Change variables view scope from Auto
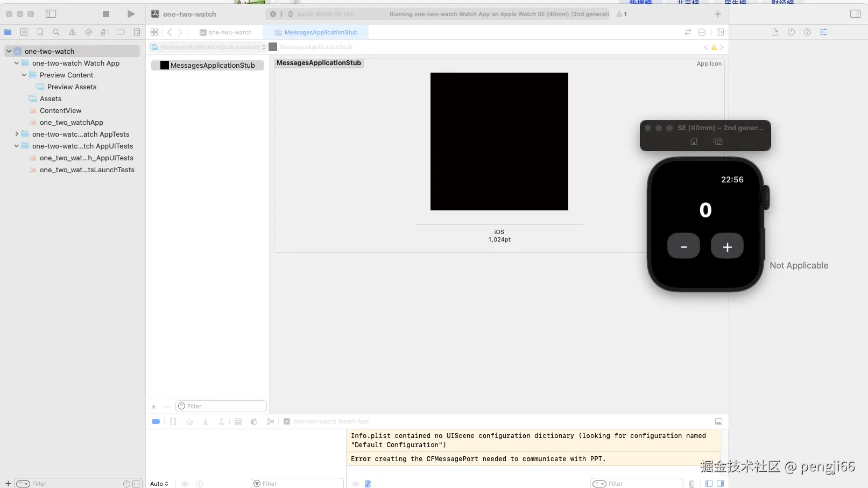Screen dimensions: 868x488 coord(159,484)
